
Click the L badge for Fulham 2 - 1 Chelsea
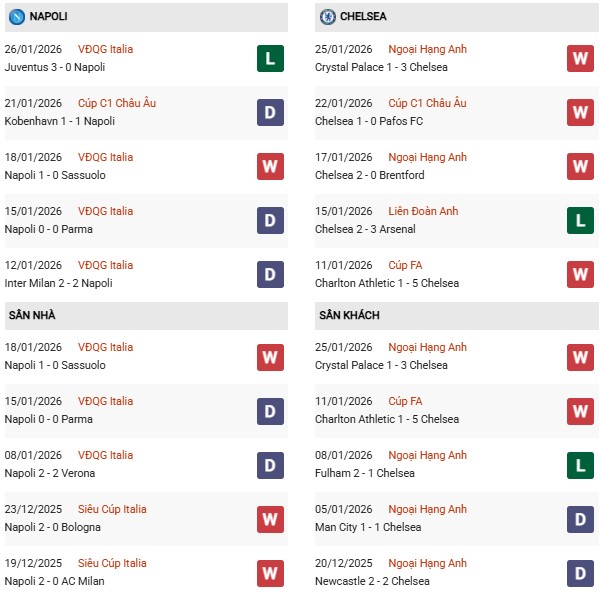point(580,464)
